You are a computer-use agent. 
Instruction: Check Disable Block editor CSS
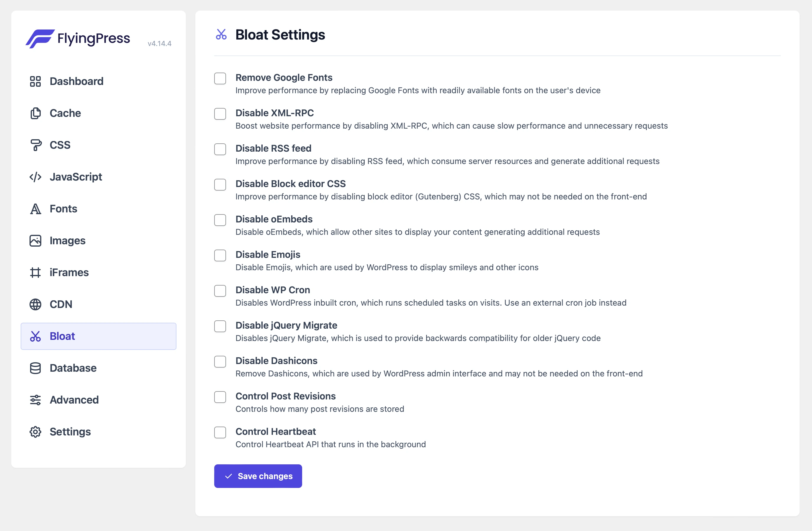coord(220,184)
